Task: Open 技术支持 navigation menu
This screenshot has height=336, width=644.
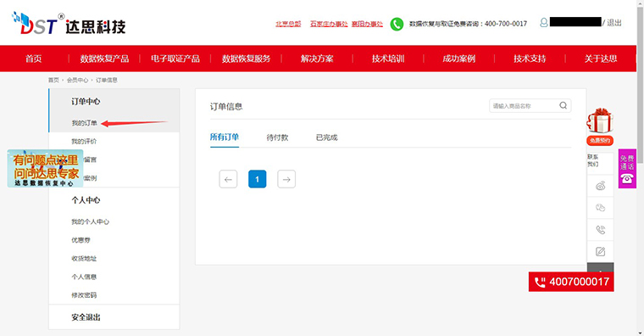Action: tap(530, 59)
